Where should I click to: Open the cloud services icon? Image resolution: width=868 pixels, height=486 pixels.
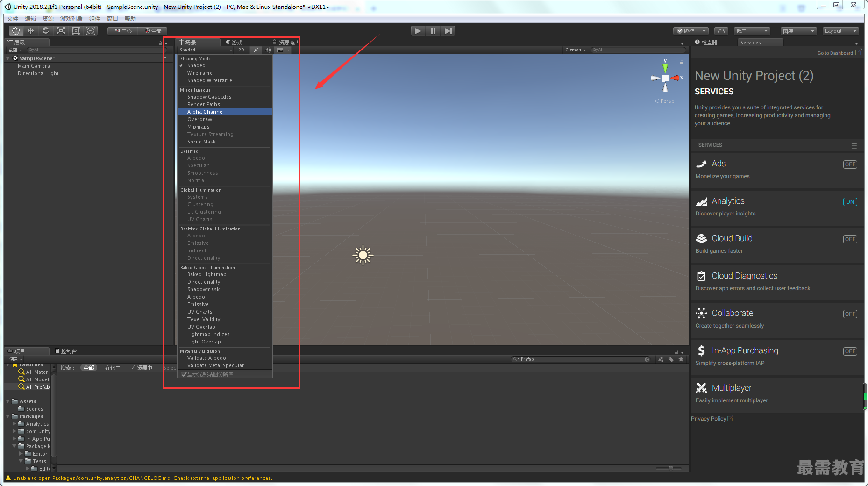click(721, 31)
